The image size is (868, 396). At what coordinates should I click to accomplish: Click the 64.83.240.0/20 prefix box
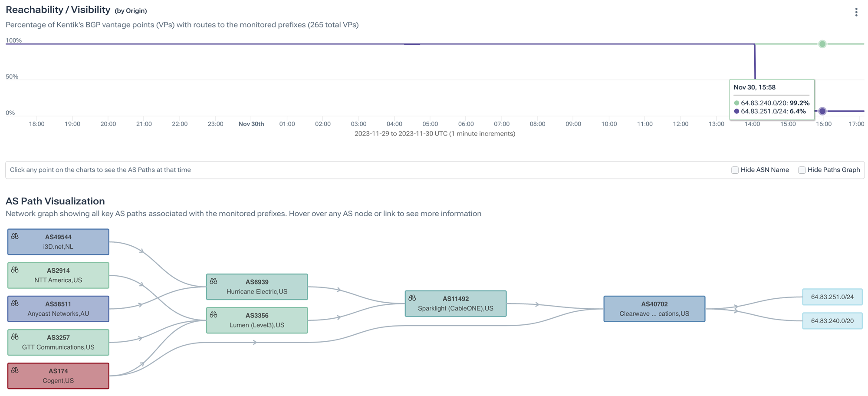pyautogui.click(x=832, y=321)
